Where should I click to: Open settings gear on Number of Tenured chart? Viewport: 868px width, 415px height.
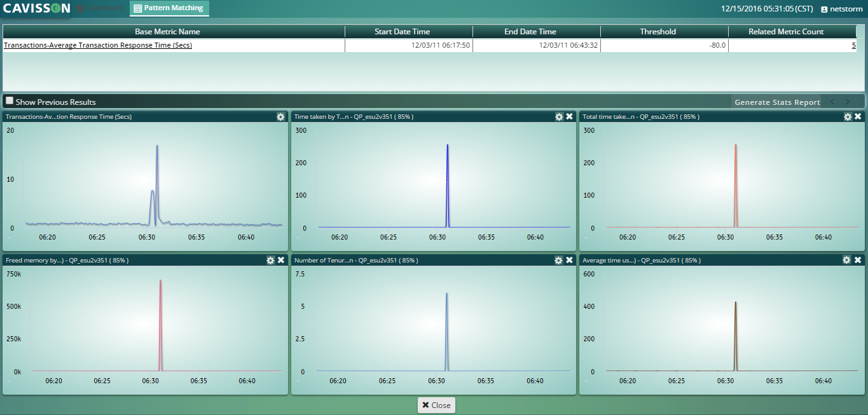559,261
